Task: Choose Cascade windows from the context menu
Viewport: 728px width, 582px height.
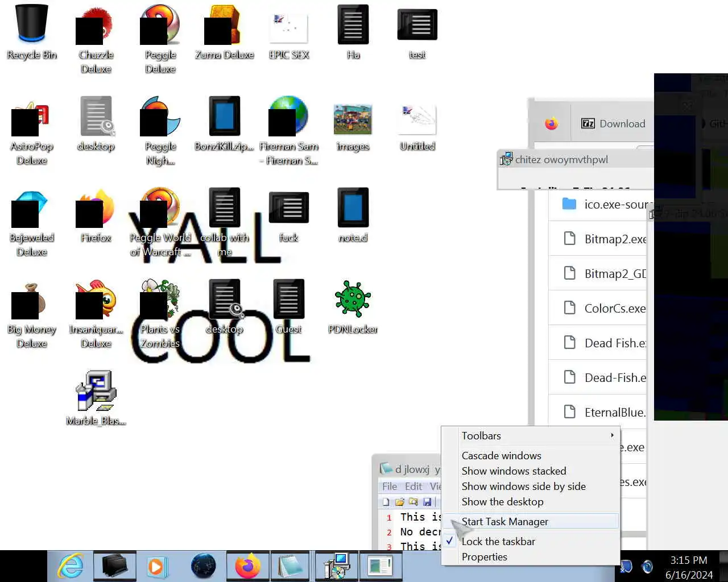Action: (501, 455)
